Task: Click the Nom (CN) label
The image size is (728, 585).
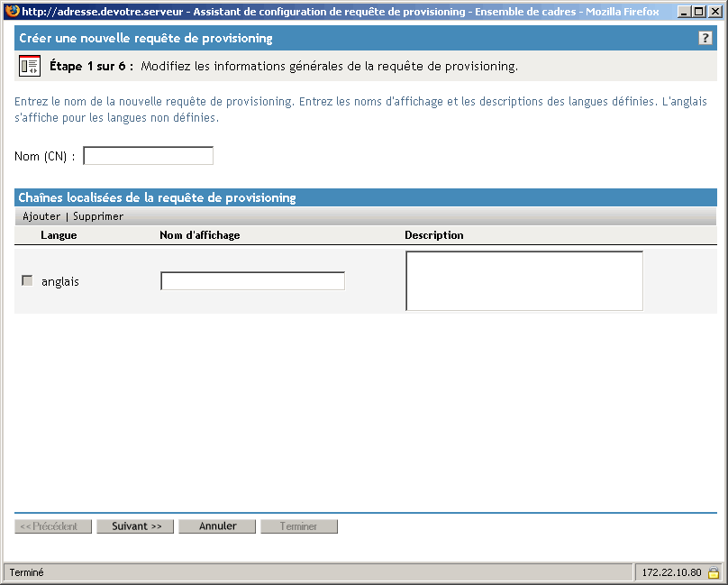Action: click(44, 156)
